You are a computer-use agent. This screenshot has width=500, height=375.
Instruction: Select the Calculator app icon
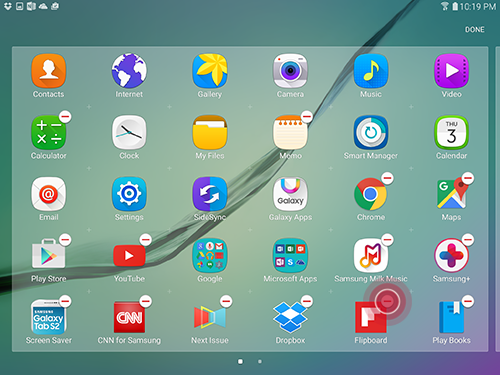pyautogui.click(x=48, y=132)
